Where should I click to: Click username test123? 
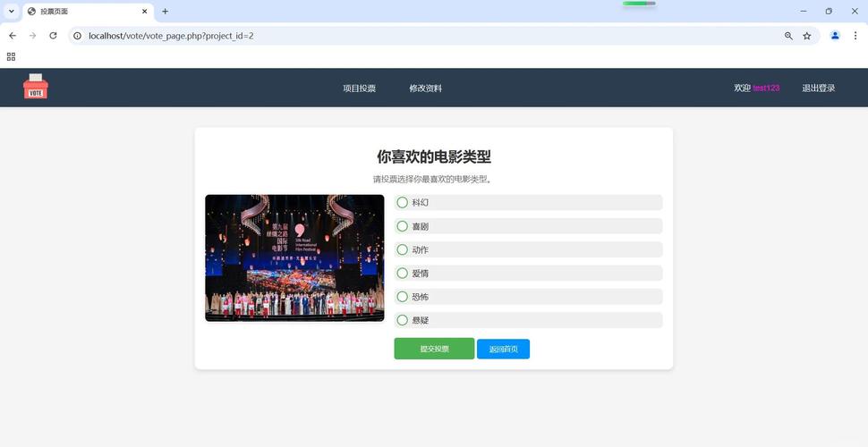766,88
